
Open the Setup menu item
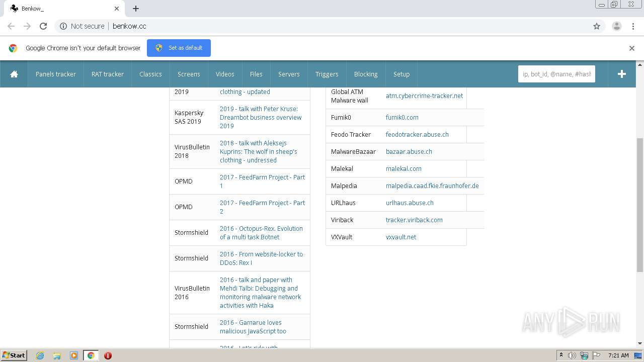(x=401, y=74)
